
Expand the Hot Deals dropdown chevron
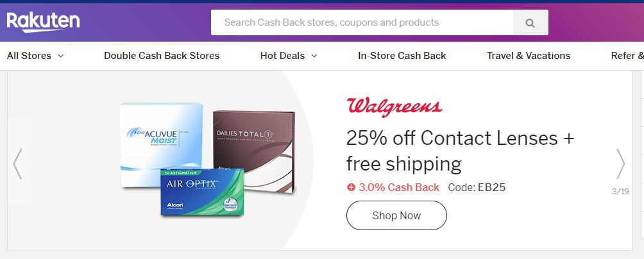click(314, 56)
